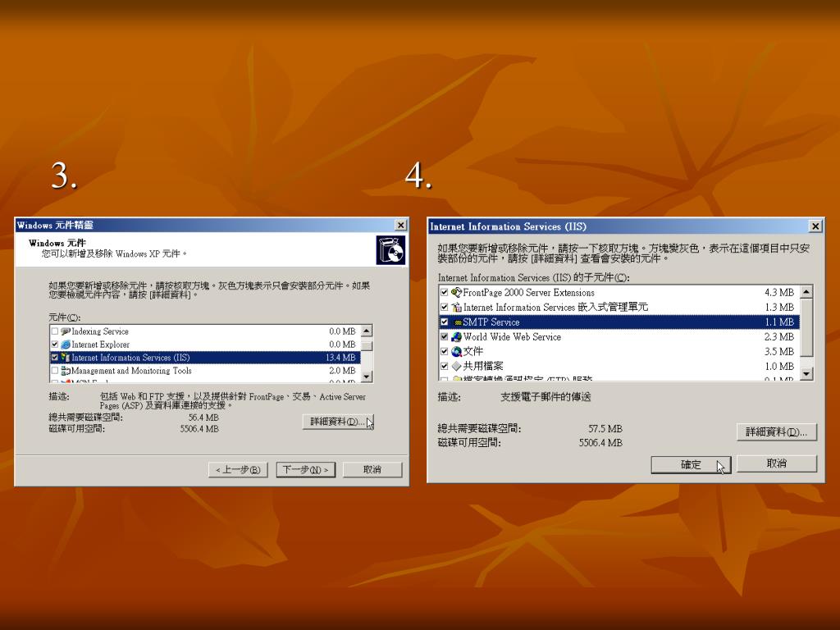
Task: Click the 文件 item icon in IIS list
Action: tap(456, 351)
